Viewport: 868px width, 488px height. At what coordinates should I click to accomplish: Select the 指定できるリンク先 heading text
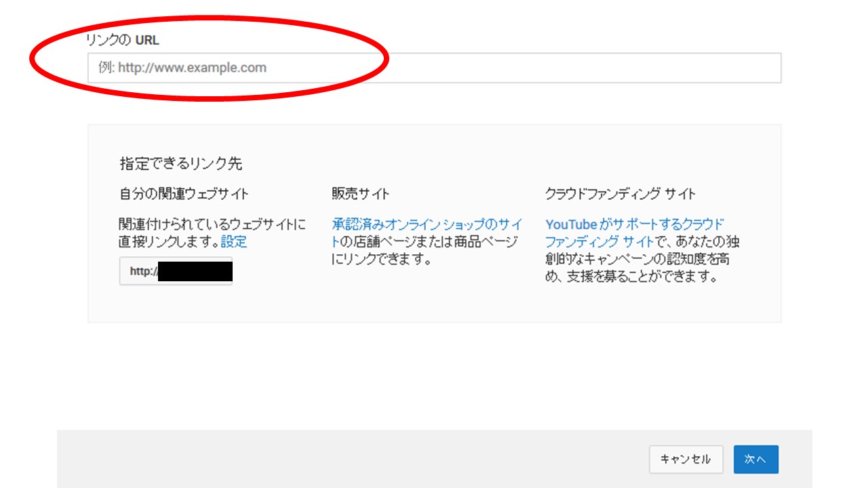point(181,163)
